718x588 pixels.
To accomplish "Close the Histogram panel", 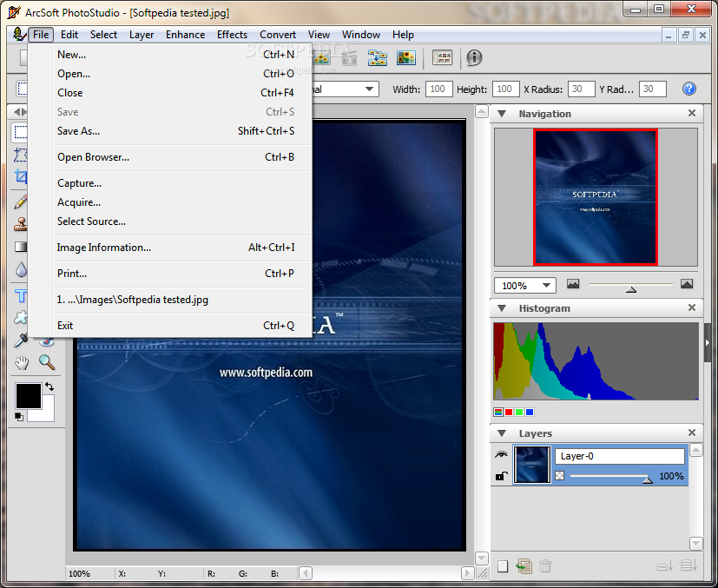I will (x=692, y=307).
